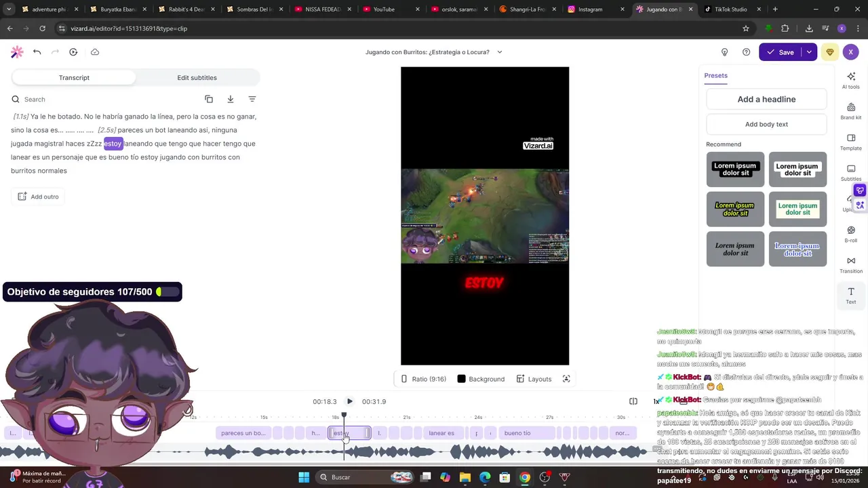
Task: Expand the Save options dropdown arrow
Action: click(809, 52)
